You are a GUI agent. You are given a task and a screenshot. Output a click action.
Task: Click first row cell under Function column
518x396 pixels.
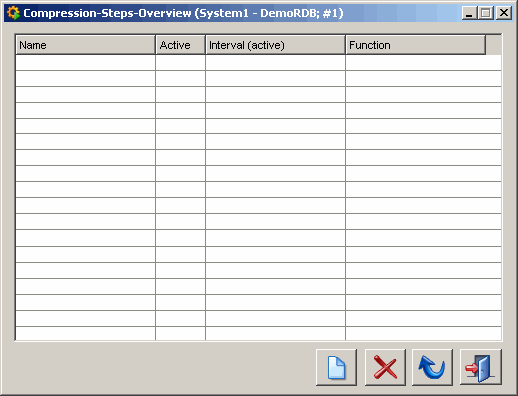pyautogui.click(x=423, y=62)
